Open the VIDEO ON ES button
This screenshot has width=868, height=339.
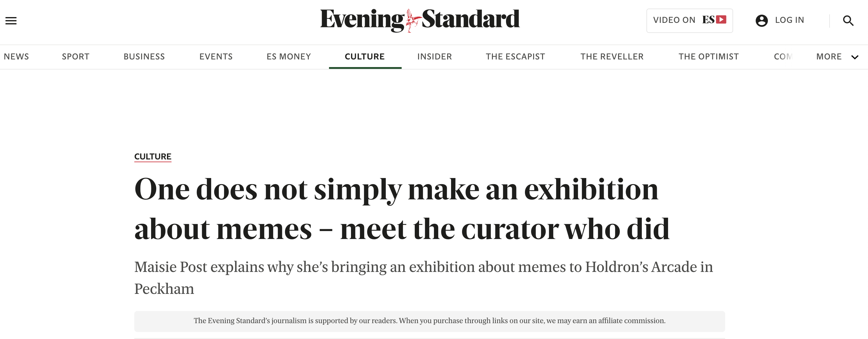(689, 20)
